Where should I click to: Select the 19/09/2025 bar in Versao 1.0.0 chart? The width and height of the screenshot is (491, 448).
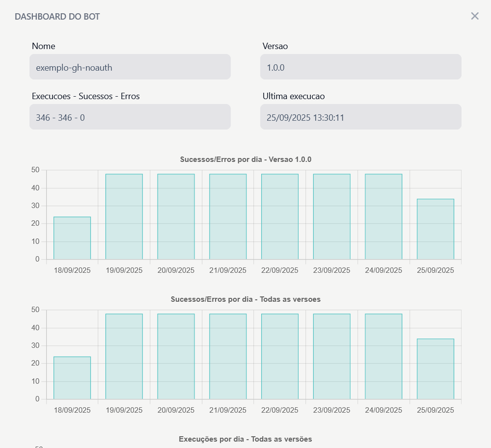[124, 217]
